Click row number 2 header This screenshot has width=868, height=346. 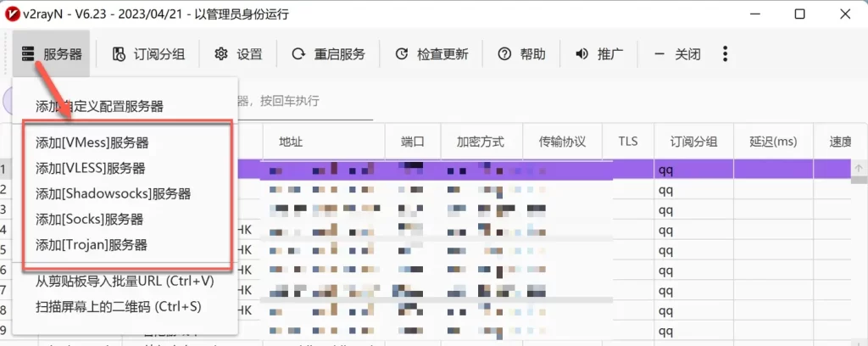(6, 190)
